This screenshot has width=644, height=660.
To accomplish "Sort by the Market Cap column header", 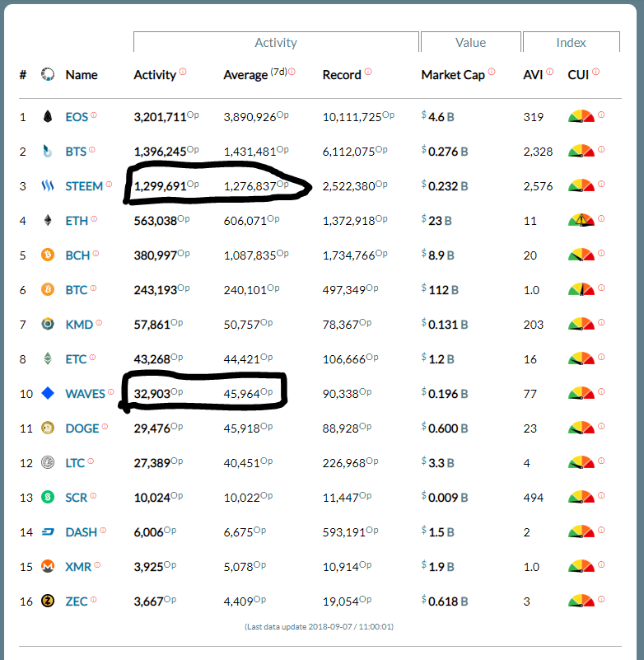I will [453, 75].
